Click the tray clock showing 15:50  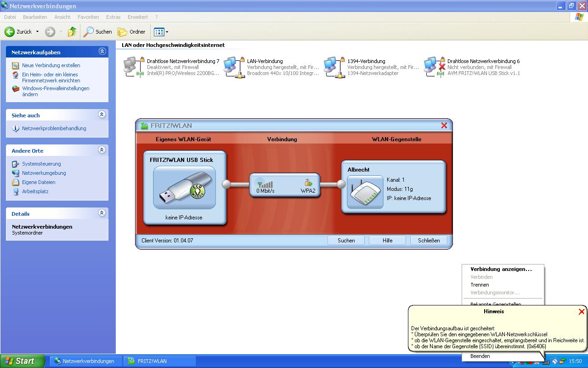point(576,362)
